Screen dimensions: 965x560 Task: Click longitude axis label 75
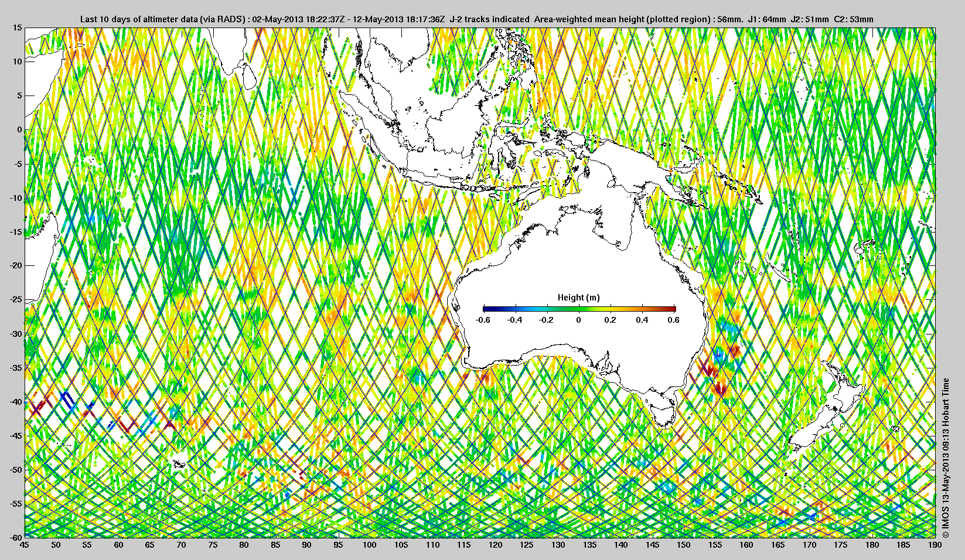coord(213,545)
